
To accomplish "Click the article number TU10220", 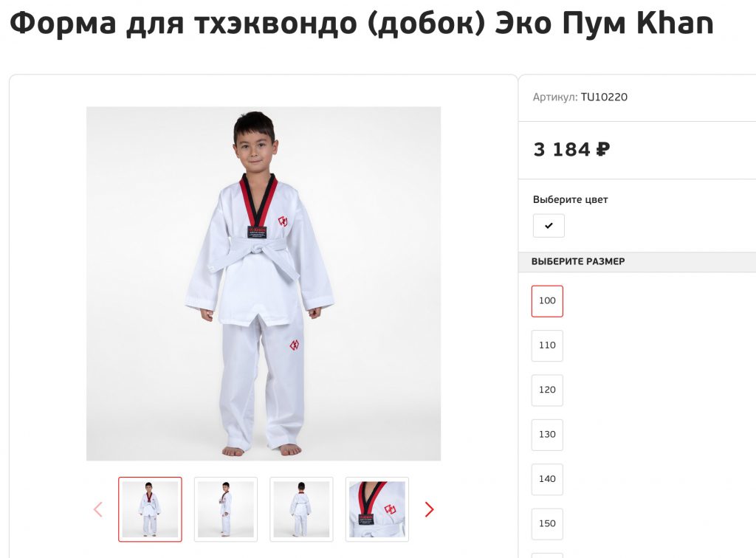I will tap(604, 97).
